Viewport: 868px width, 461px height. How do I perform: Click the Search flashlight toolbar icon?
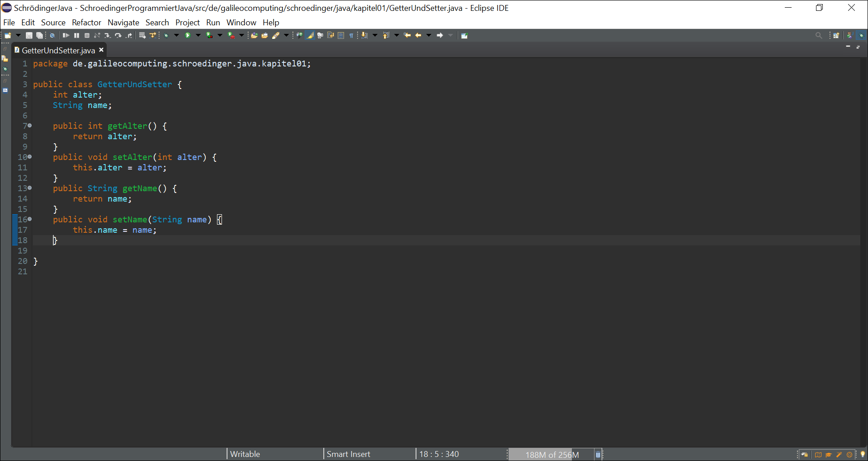[x=275, y=35]
